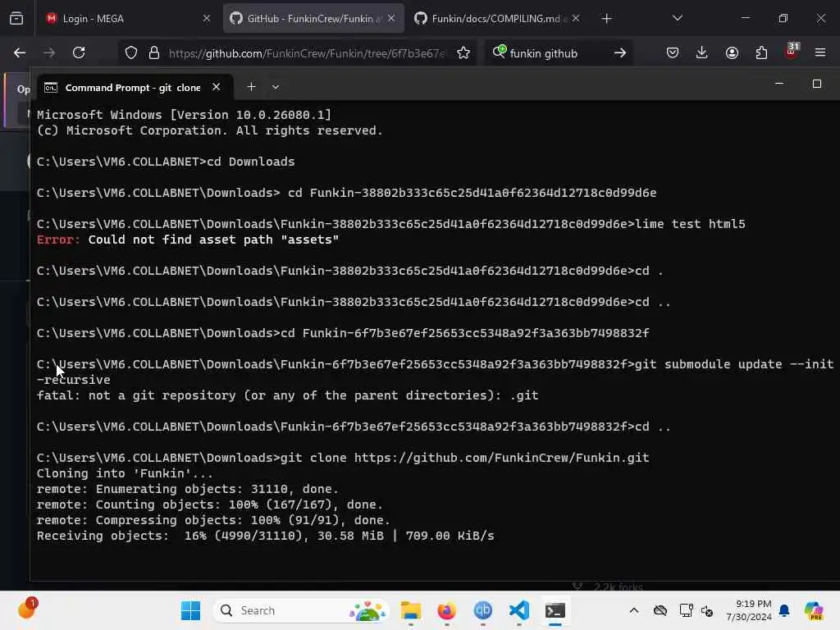840x630 pixels.
Task: Go forward to next page
Action: 48,52
